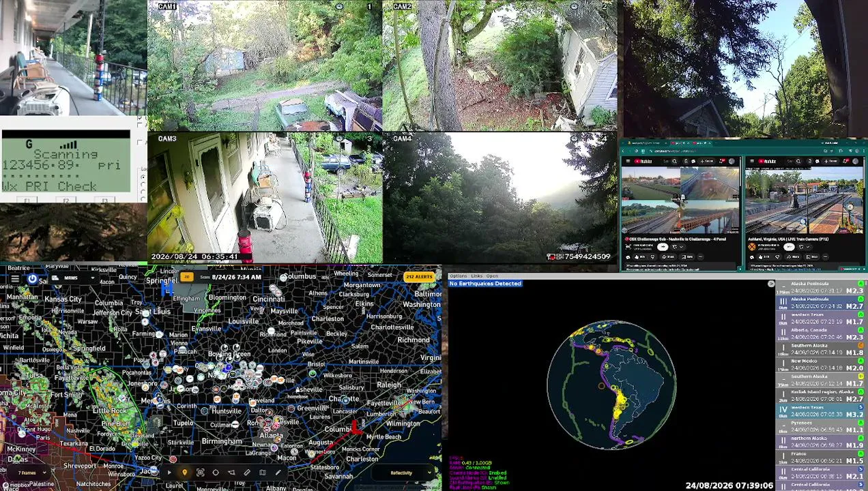Click the CAM1 driveway camera feed
The width and height of the screenshot is (868, 491).
pyautogui.click(x=265, y=65)
